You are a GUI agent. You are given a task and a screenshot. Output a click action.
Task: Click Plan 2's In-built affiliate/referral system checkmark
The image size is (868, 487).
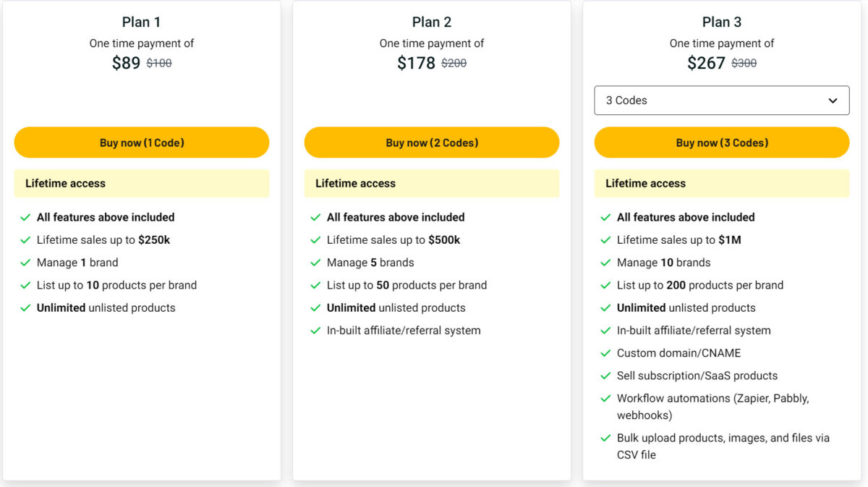315,331
